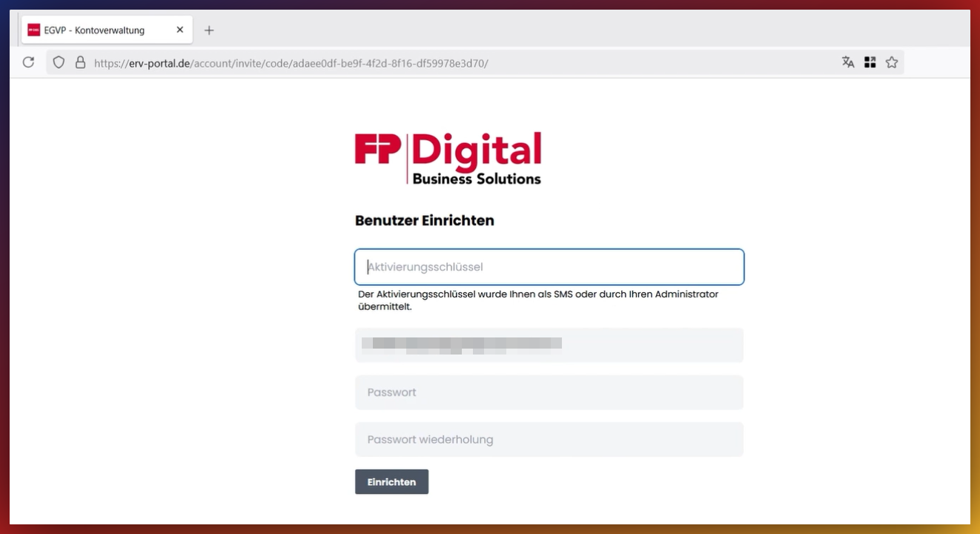Image resolution: width=980 pixels, height=534 pixels.
Task: Open the translate page icon
Action: (848, 62)
